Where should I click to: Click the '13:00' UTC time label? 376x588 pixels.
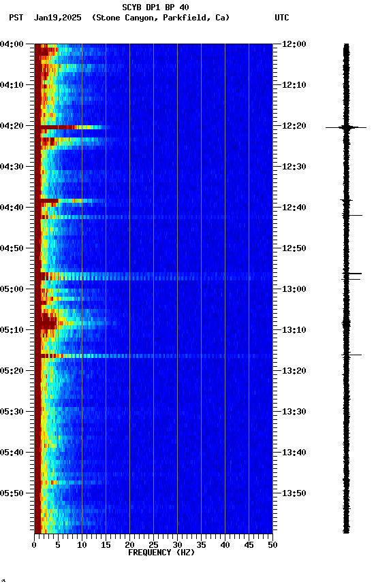pyautogui.click(x=294, y=289)
